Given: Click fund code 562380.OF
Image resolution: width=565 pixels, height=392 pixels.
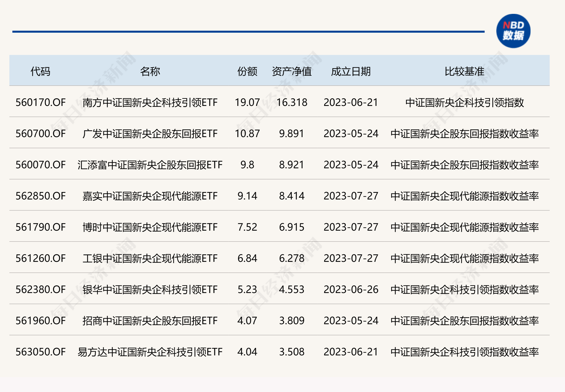Looking at the screenshot, I should pos(41,290).
